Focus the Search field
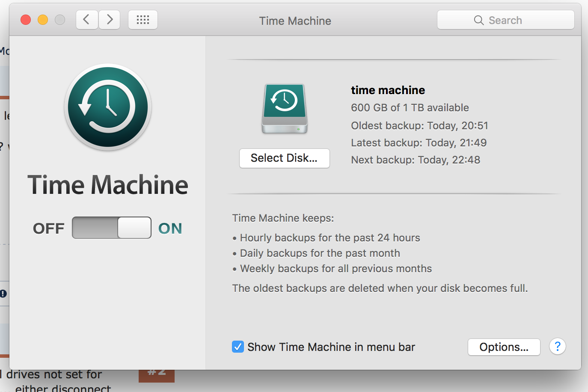This screenshot has width=588, height=392. pos(506,20)
